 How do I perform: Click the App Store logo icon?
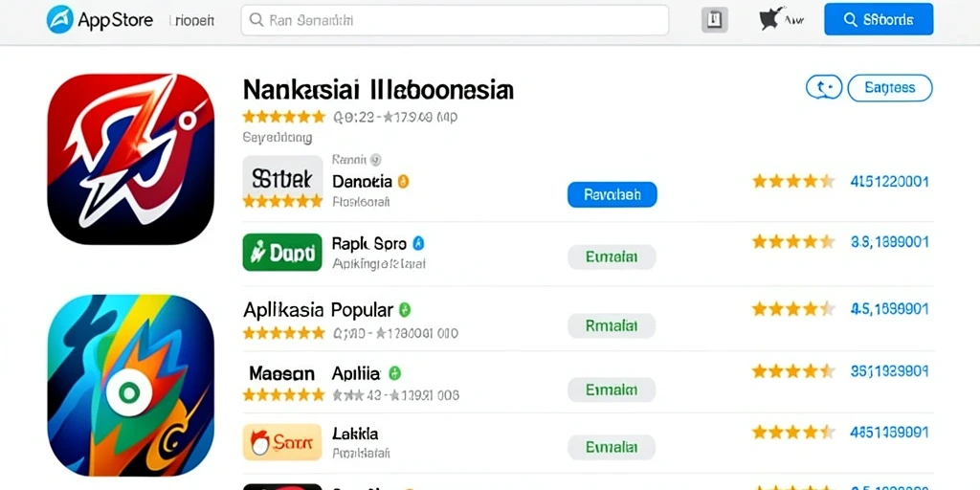(x=59, y=19)
